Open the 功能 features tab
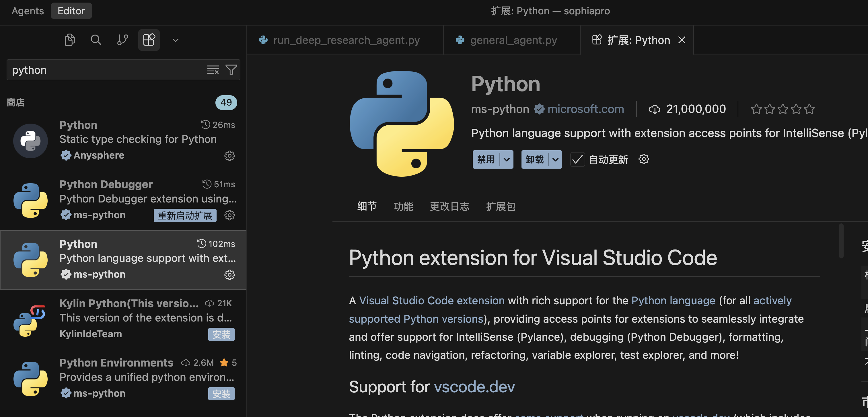 pyautogui.click(x=403, y=206)
